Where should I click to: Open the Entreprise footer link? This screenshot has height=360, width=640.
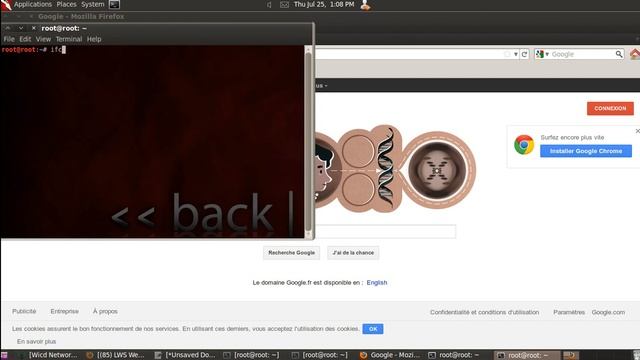(x=64, y=311)
